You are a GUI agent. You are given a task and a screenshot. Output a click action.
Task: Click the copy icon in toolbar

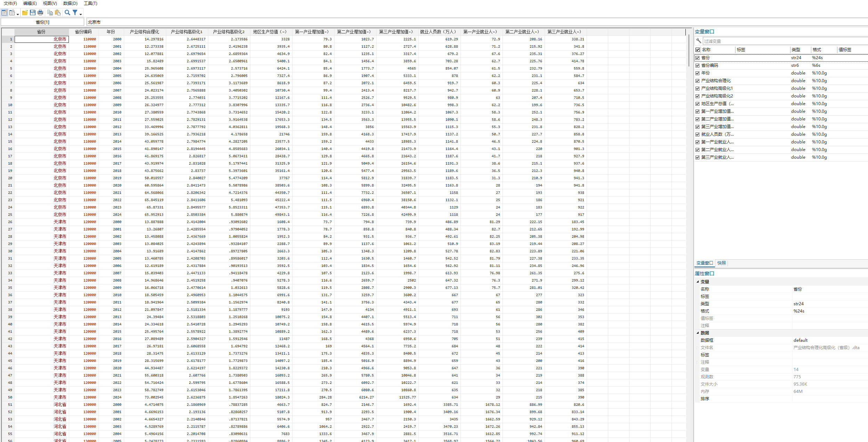click(50, 13)
